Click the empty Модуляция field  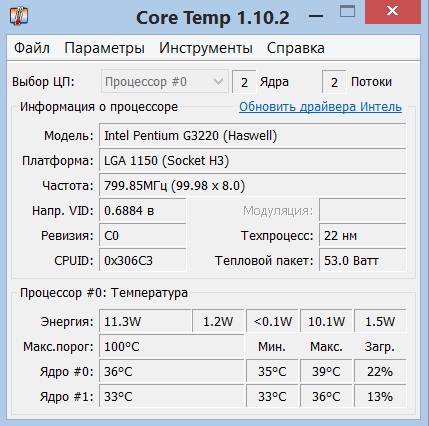point(363,211)
